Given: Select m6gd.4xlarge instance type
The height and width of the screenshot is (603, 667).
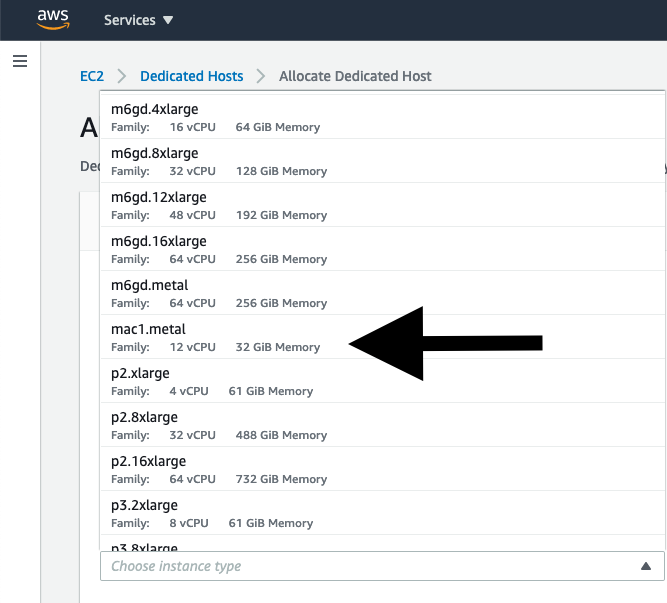Looking at the screenshot, I should coord(382,117).
